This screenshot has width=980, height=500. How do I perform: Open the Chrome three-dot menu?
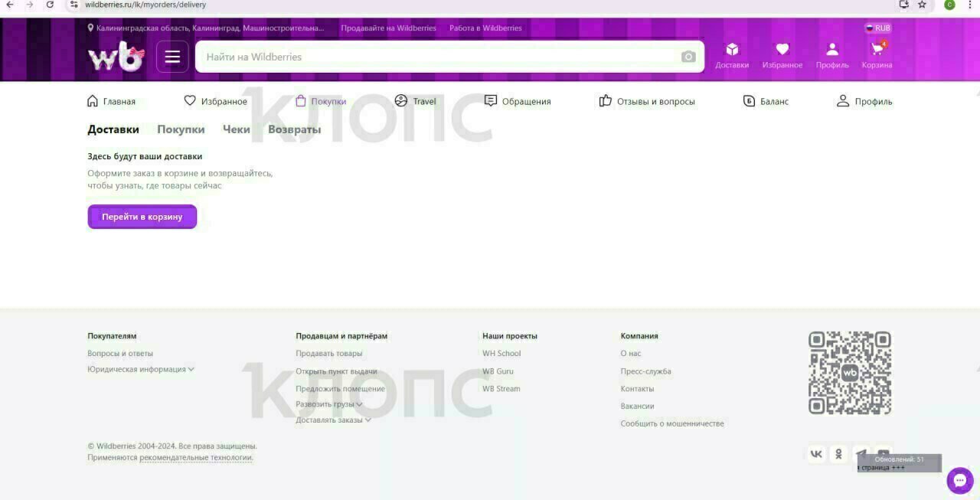point(970,5)
